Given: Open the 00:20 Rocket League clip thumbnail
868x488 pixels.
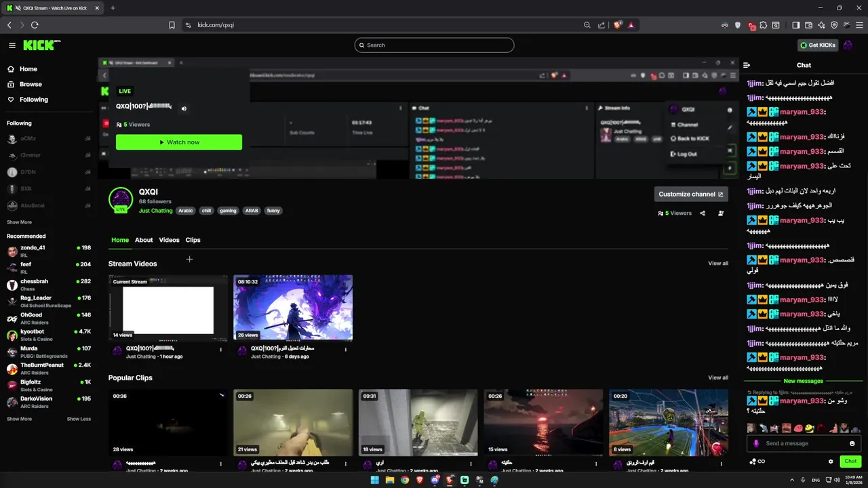Looking at the screenshot, I should click(x=669, y=422).
